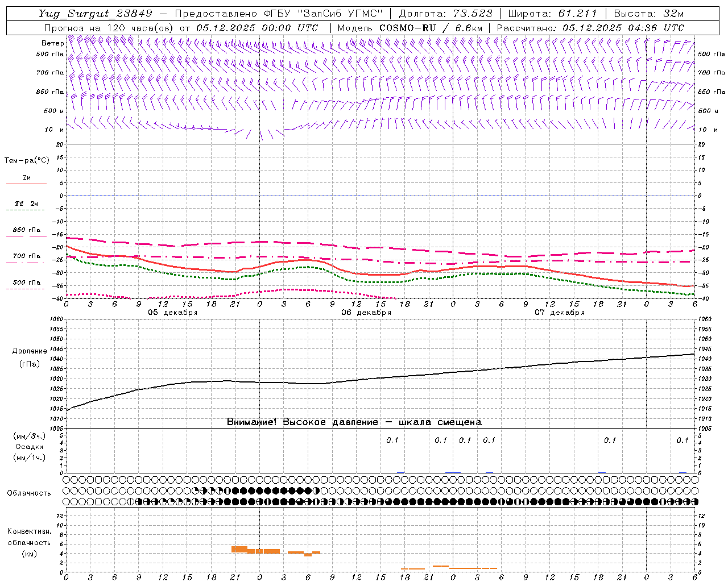The width and height of the screenshot is (728, 582).
Task: Select the model label COSMO-RU / 6.6км
Action: 431,28
